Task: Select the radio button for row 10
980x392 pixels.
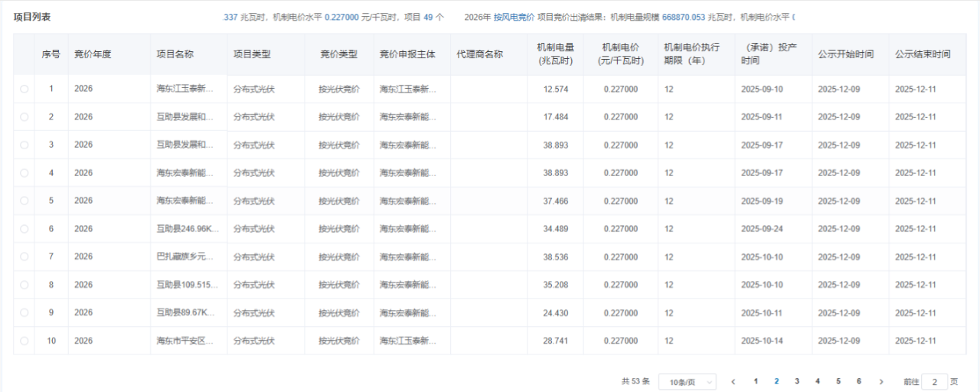Action: (24, 341)
